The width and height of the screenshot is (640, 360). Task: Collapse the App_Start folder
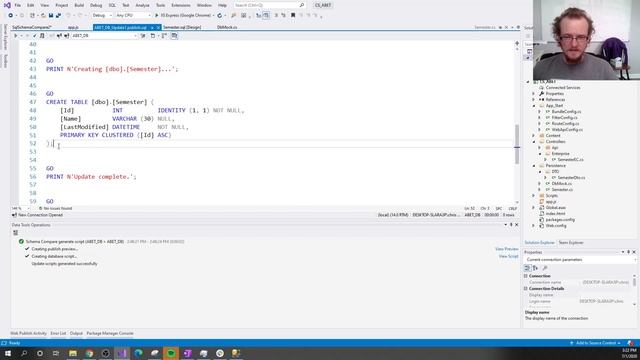coord(533,106)
